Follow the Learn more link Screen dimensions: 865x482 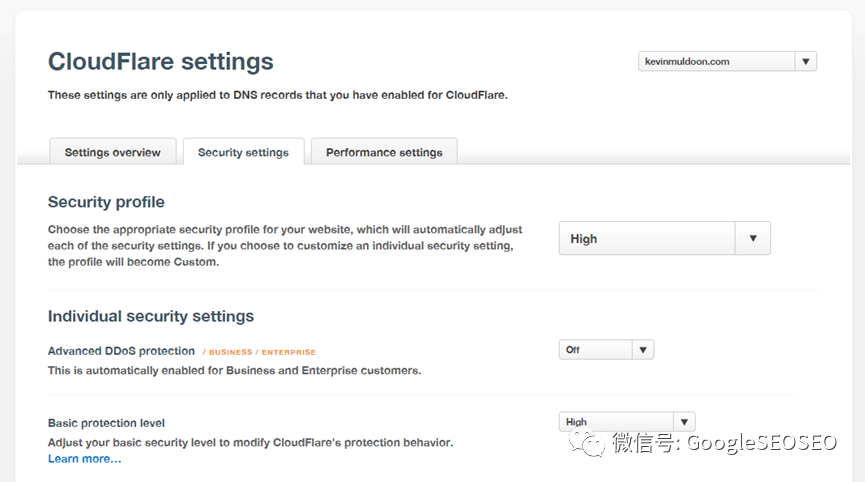pos(84,459)
